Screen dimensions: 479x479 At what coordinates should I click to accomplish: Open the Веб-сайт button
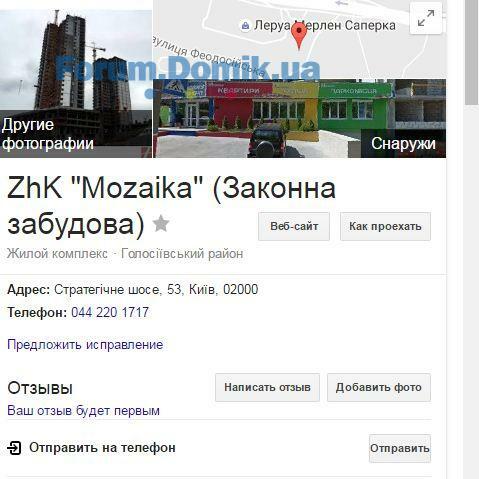pyautogui.click(x=294, y=226)
